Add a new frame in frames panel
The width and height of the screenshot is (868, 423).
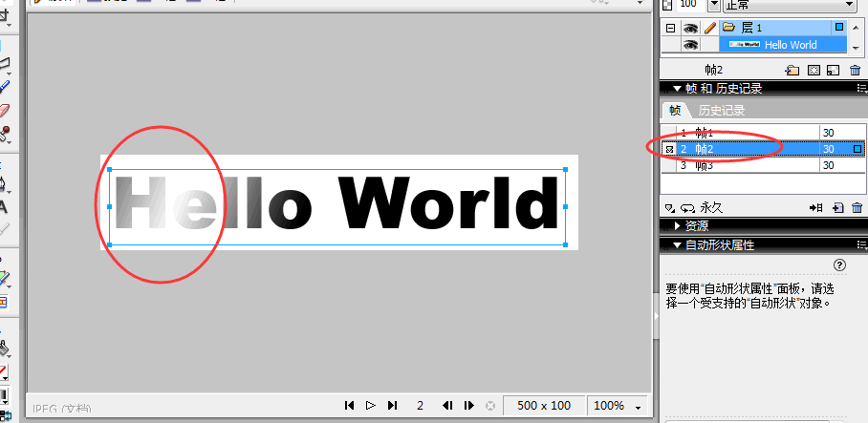[x=836, y=207]
